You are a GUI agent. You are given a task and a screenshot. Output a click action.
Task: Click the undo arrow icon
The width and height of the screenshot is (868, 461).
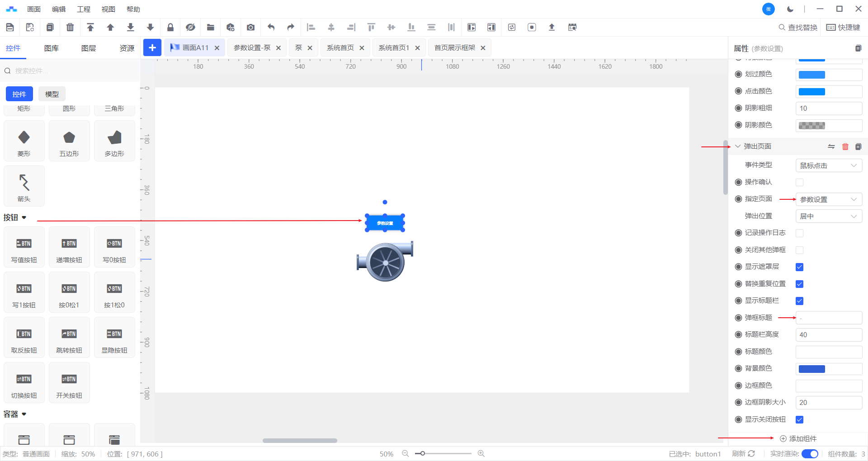(271, 28)
